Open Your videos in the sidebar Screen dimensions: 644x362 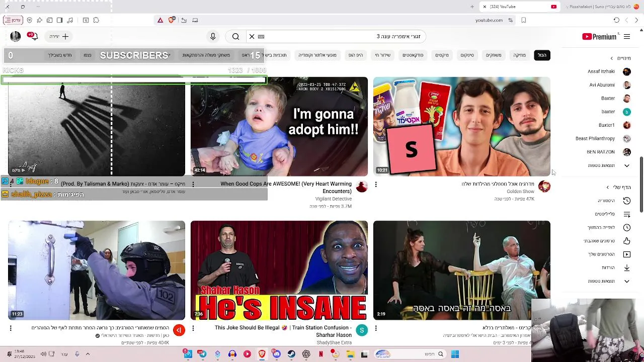[609, 254]
